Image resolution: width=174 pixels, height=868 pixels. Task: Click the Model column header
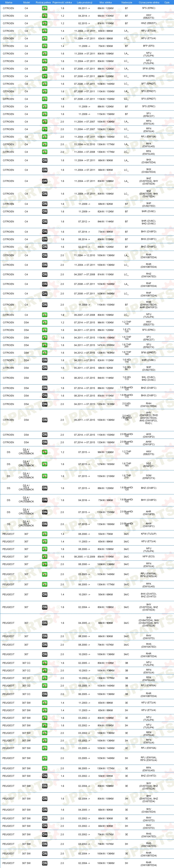point(26,2)
